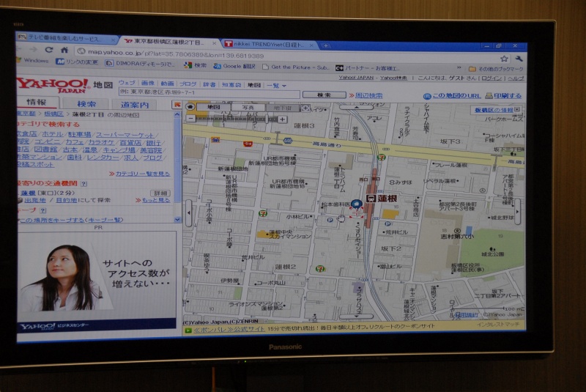Click the この場所をキープする link
This screenshot has width=586, height=392.
click(71, 220)
